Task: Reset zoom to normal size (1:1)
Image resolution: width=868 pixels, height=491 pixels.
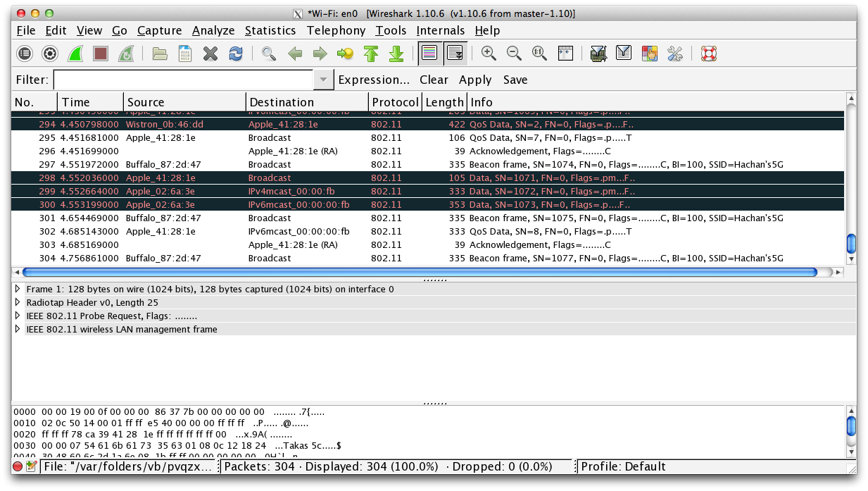Action: tap(539, 54)
